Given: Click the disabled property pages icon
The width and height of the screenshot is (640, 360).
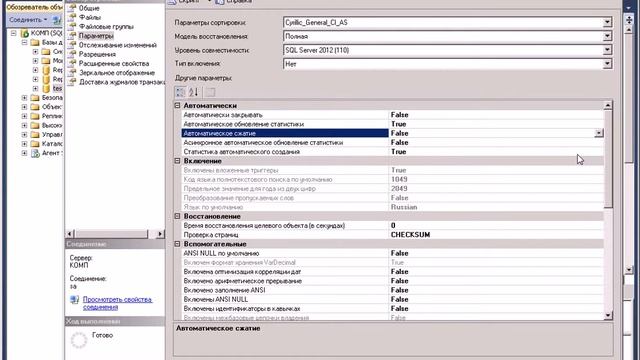Looking at the screenshot, I should click(210, 92).
